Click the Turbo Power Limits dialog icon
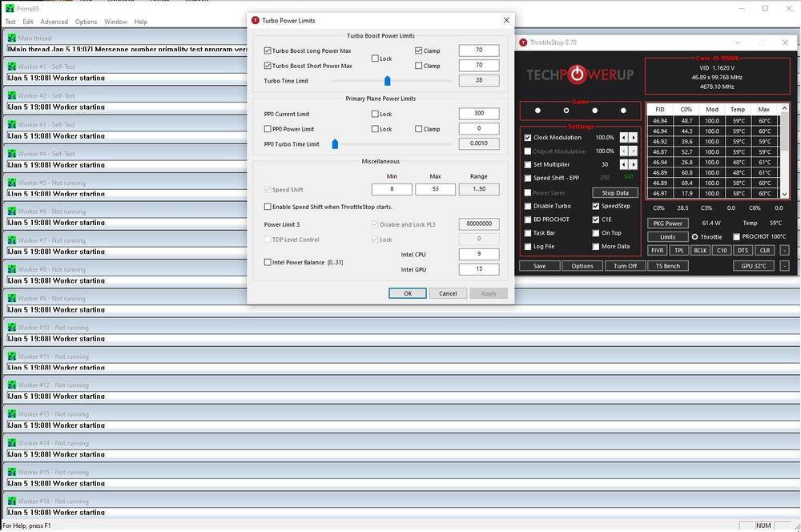This screenshot has width=801, height=532. click(x=256, y=20)
